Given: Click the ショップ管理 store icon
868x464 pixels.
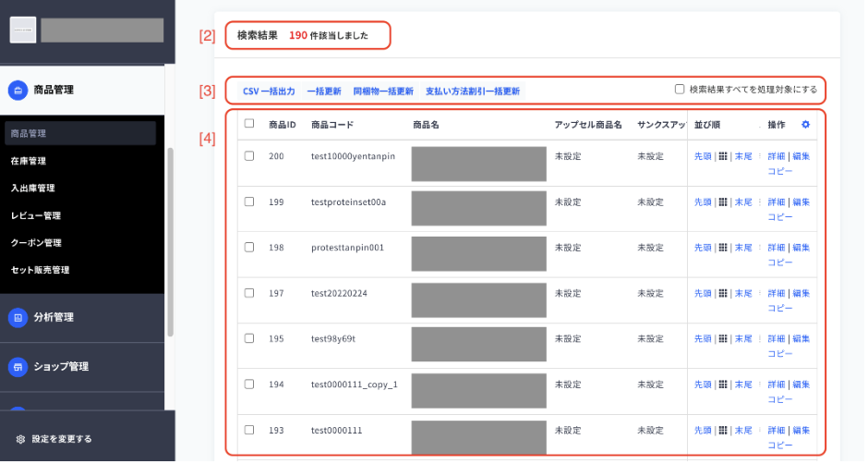Looking at the screenshot, I should tap(18, 368).
